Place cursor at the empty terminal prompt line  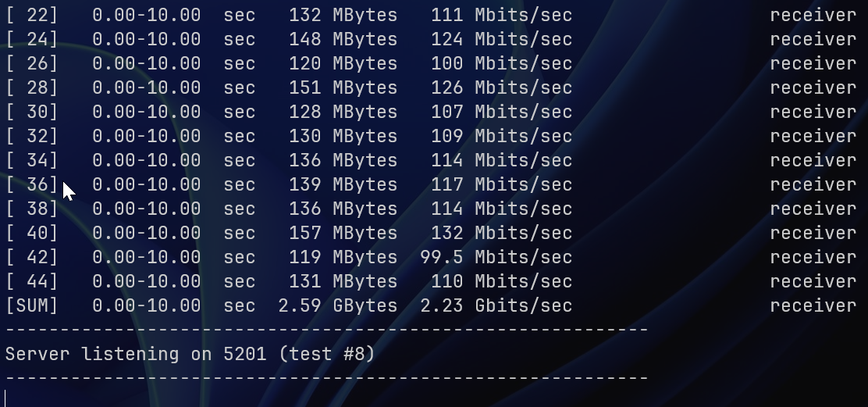pos(5,398)
